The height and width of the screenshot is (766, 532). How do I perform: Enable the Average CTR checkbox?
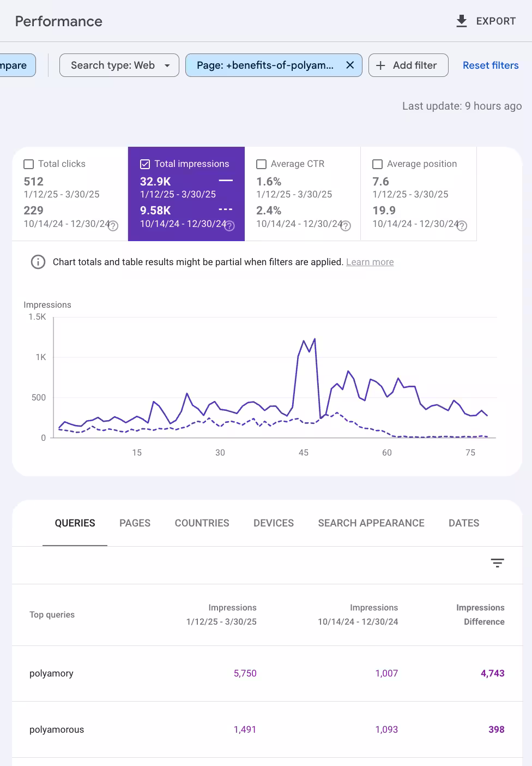[x=262, y=164]
